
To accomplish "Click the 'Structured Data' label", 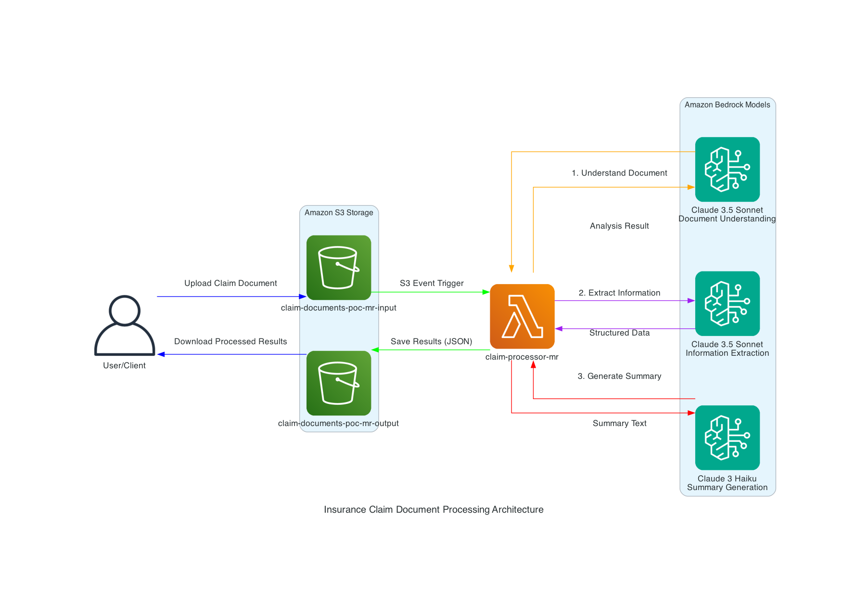I will [x=619, y=333].
